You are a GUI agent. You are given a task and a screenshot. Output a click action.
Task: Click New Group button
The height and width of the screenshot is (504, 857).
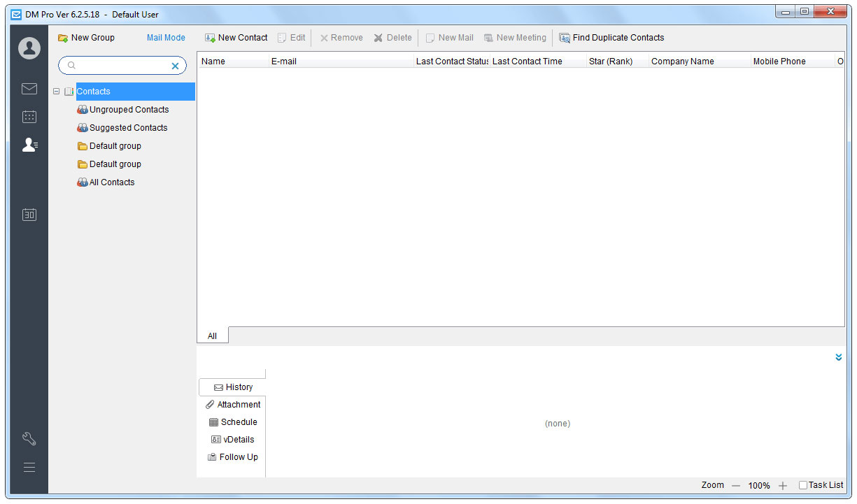tap(86, 38)
